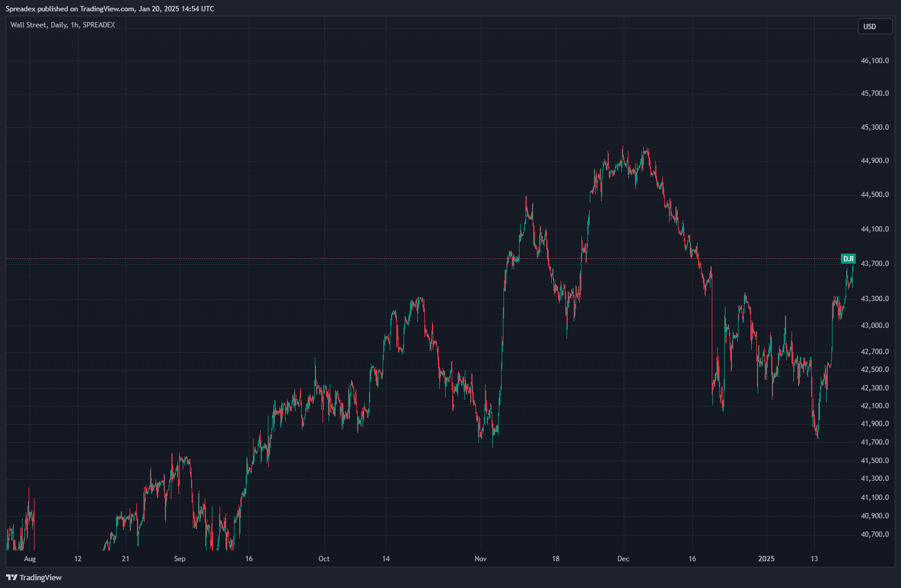901x588 pixels.
Task: Select the 44,900.0 price axis label
Action: point(875,161)
